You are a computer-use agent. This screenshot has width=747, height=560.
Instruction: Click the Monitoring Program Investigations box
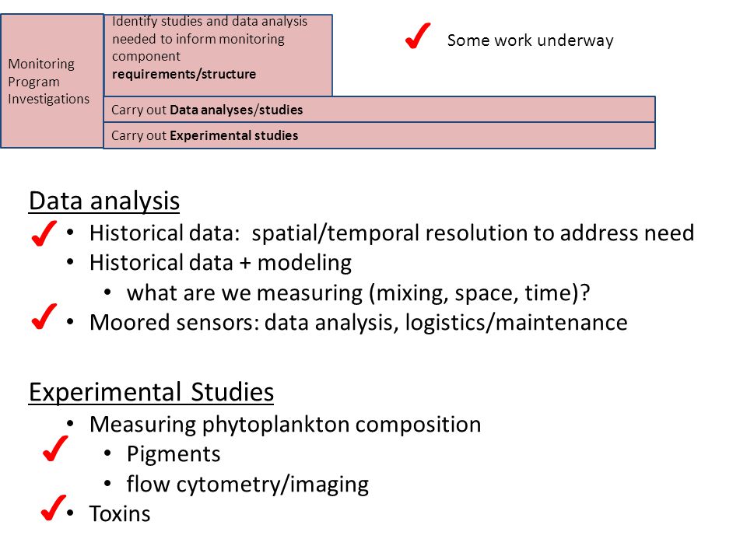(x=52, y=81)
